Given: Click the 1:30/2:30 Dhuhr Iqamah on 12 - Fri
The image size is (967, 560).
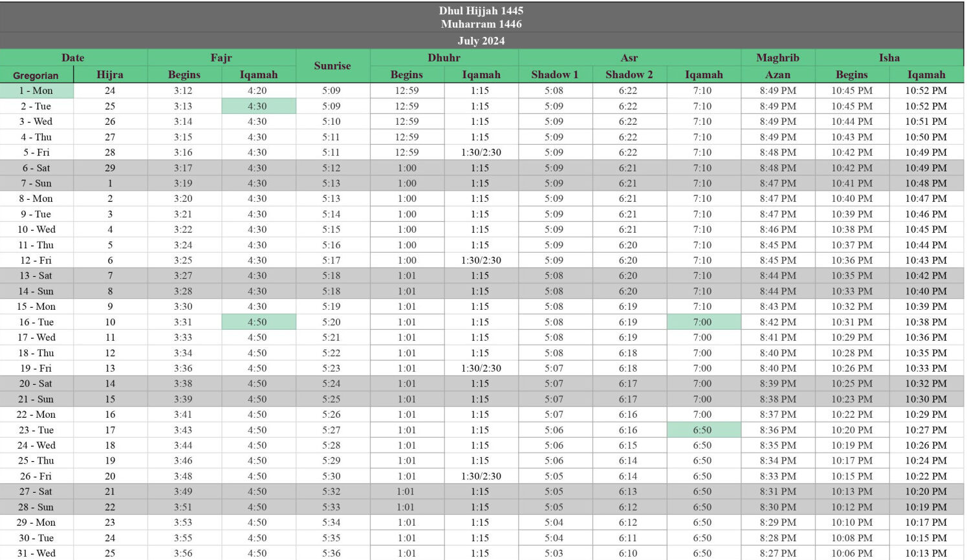Looking at the screenshot, I should click(x=481, y=261).
